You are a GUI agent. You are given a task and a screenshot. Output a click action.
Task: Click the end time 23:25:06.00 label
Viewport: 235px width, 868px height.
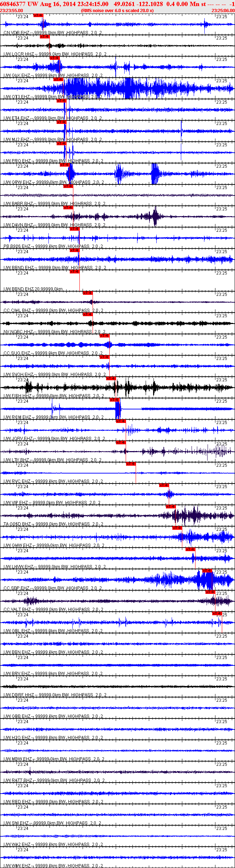223,11
